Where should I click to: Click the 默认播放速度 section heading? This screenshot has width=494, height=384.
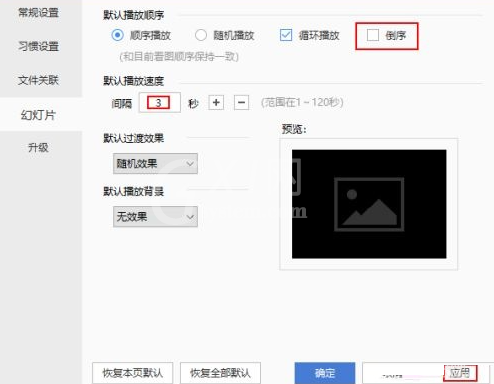click(x=134, y=81)
